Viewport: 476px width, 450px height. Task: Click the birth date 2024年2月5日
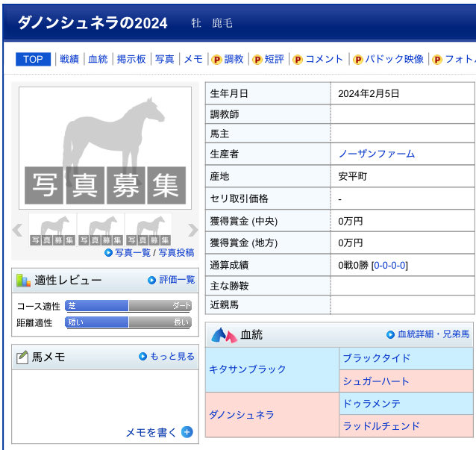[369, 93]
